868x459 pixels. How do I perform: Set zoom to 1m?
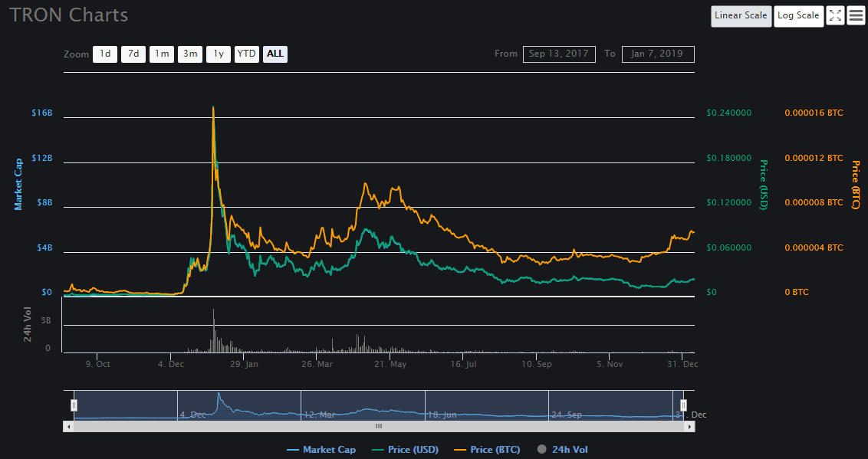(162, 54)
